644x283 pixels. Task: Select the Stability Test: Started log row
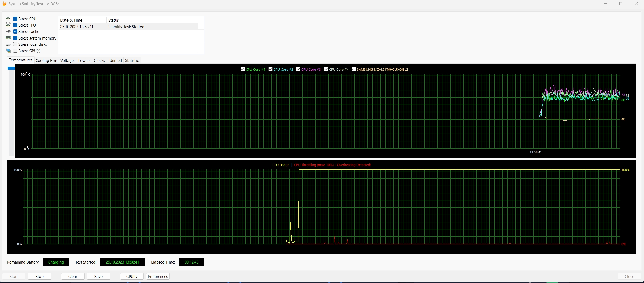click(126, 27)
